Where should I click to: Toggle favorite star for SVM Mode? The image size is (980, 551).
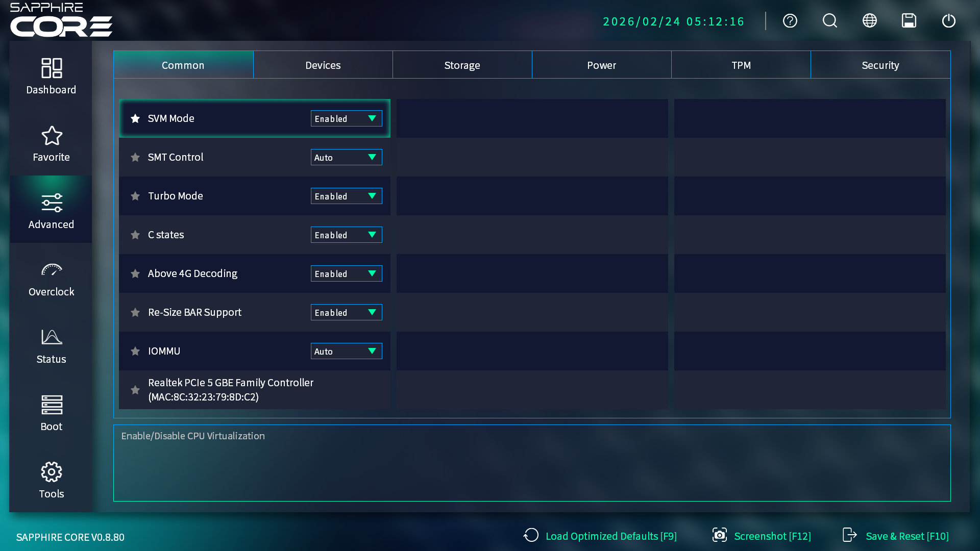click(135, 118)
